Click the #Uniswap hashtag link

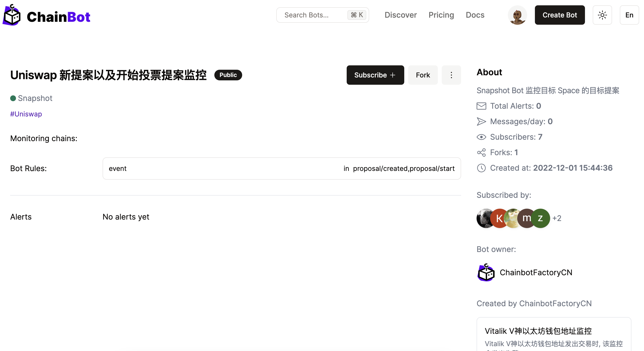pos(26,114)
